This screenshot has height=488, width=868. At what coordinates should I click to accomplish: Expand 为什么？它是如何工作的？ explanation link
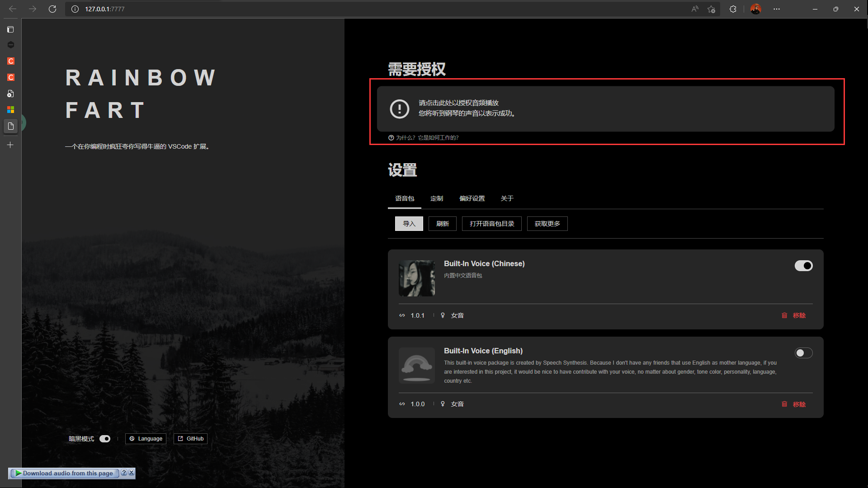(427, 138)
